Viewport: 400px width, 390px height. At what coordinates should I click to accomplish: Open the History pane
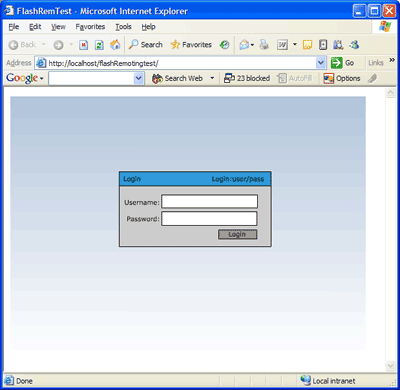coord(224,45)
